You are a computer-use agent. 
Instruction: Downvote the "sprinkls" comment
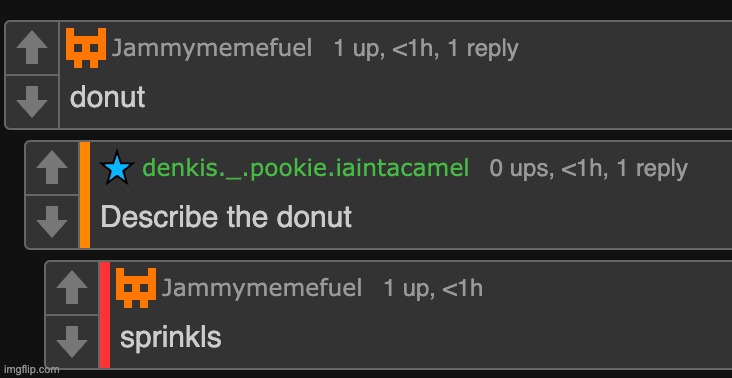click(x=72, y=342)
